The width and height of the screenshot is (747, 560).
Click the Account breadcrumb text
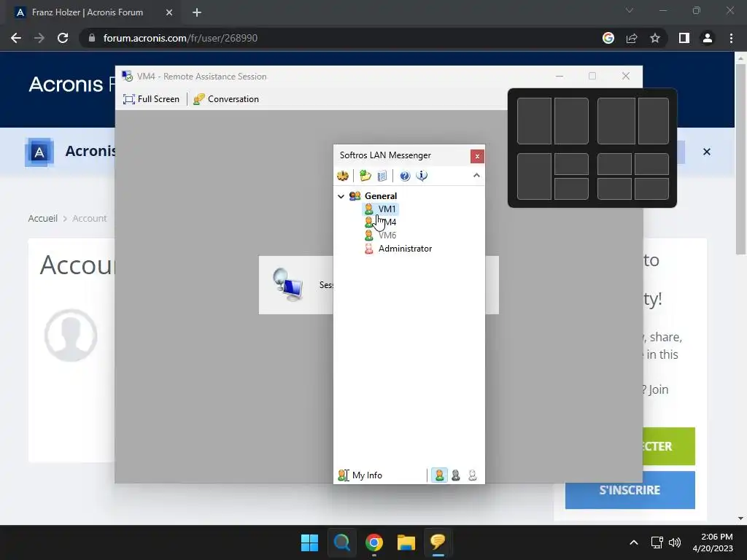click(90, 218)
